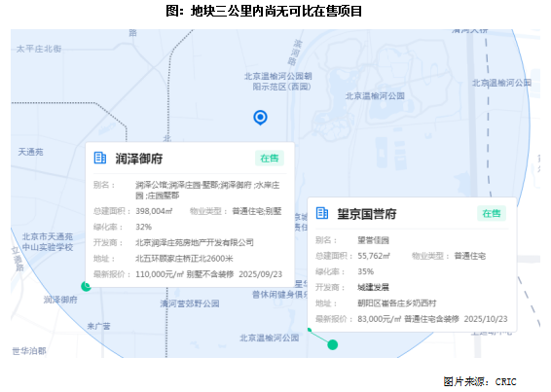Click the 清河营郊野公园 map label
Screen dimensions: 551x392
tap(190, 303)
